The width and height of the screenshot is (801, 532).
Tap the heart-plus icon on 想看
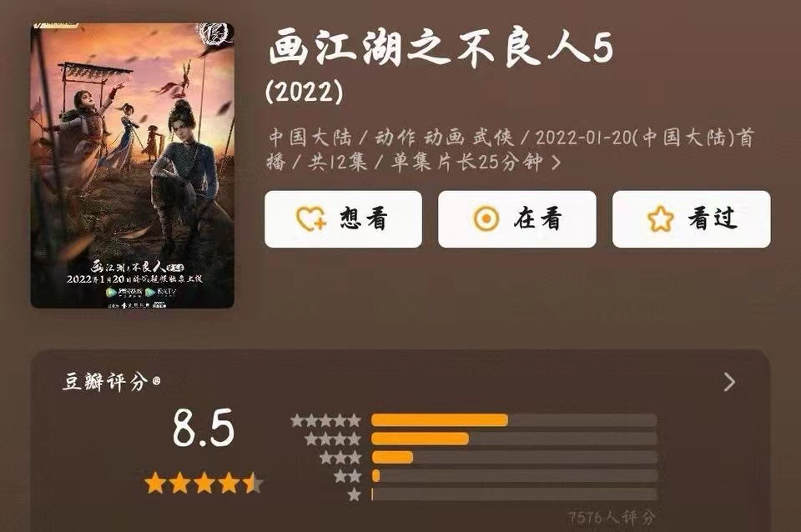[x=311, y=219]
